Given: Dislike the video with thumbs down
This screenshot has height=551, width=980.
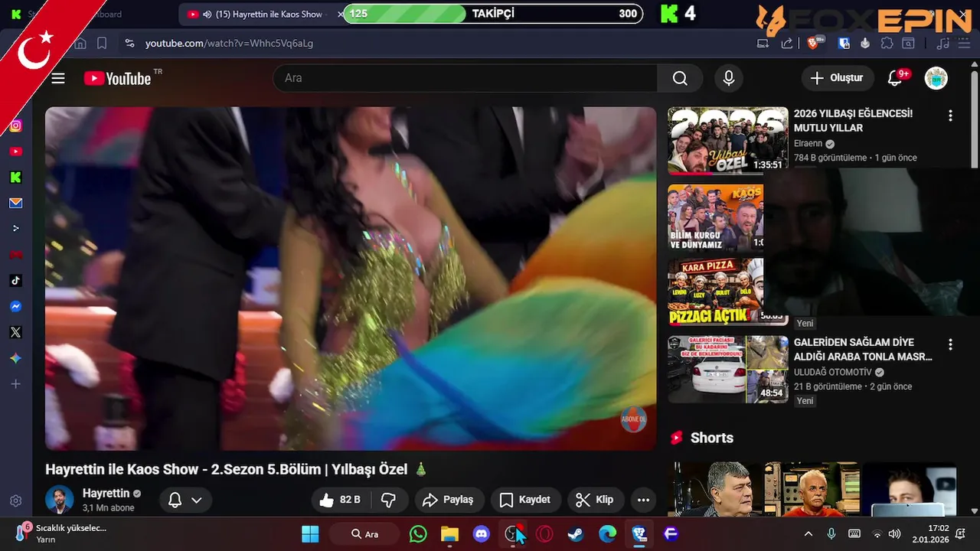Looking at the screenshot, I should tap(389, 500).
